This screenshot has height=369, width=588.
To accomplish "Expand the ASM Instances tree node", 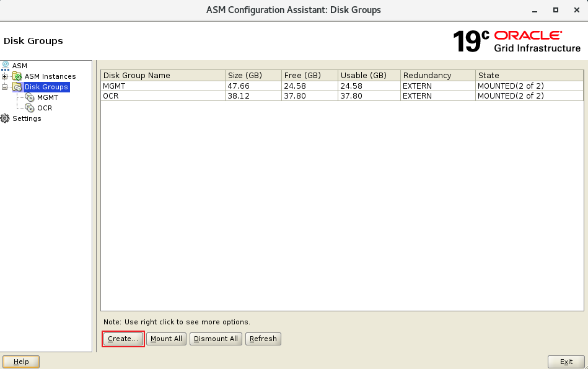I will (4, 76).
